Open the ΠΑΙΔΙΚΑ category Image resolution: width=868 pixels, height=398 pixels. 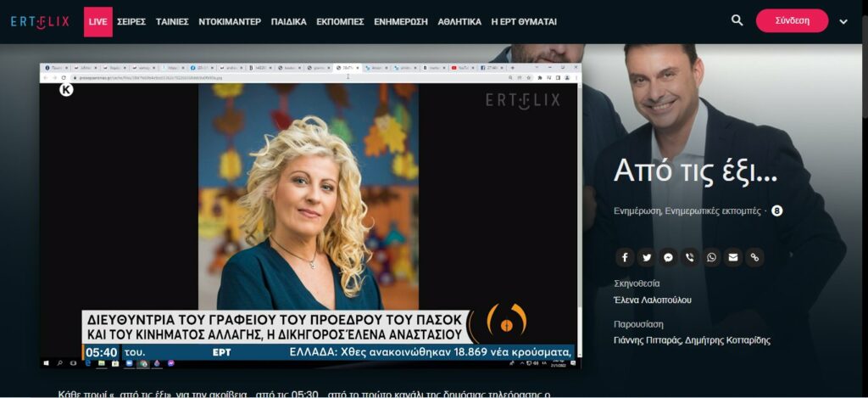pos(289,21)
